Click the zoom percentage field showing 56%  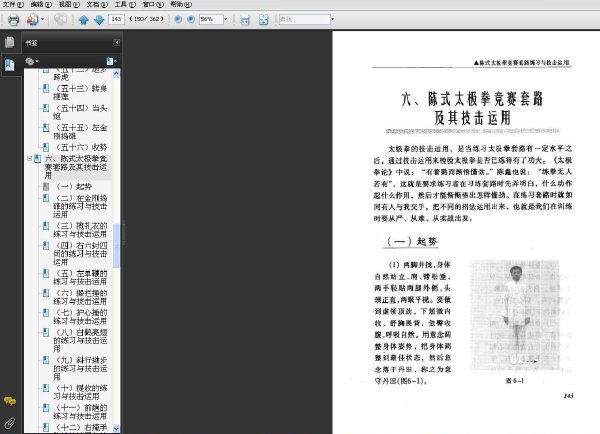coord(211,19)
